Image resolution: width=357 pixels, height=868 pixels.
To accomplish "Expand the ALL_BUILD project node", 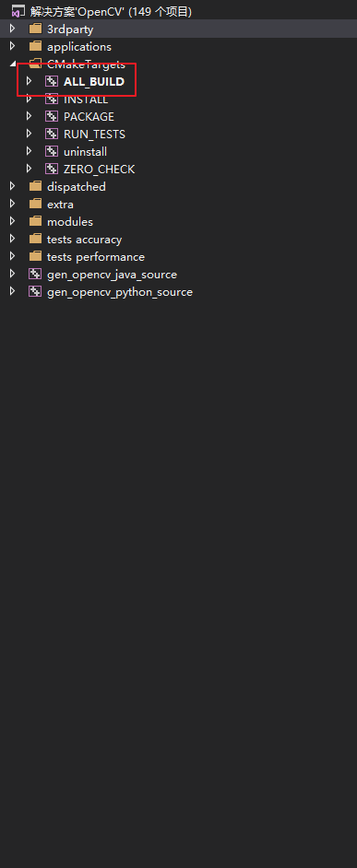I will click(29, 82).
